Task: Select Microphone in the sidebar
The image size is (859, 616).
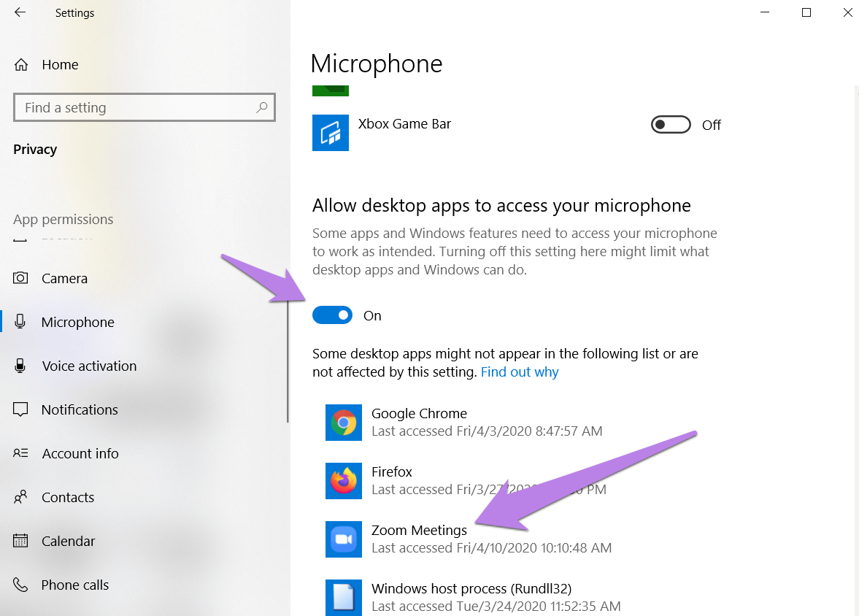Action: [77, 322]
